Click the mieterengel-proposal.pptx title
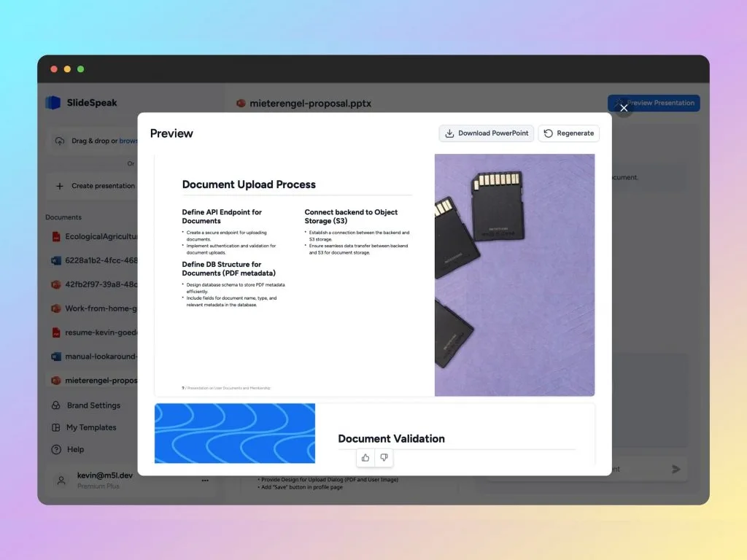 click(x=310, y=104)
